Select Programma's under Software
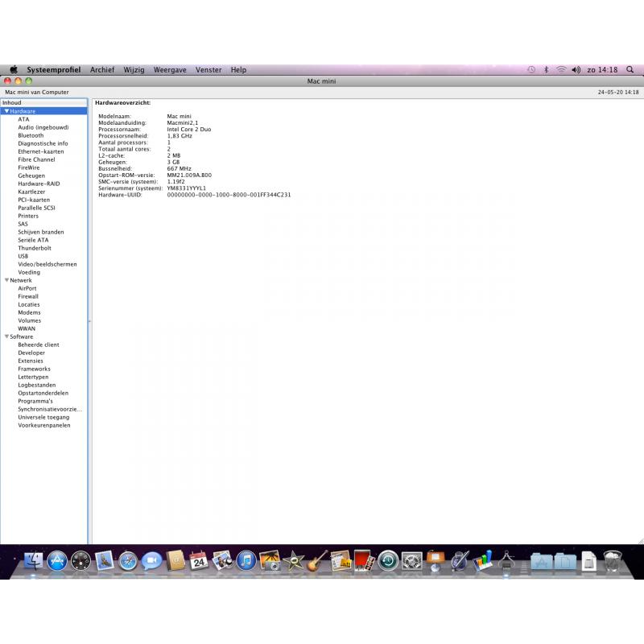 point(35,401)
